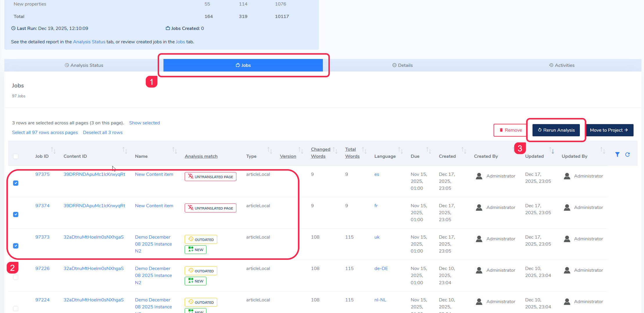Open Content ID link of job 97373
The image size is (644, 313).
93,237
